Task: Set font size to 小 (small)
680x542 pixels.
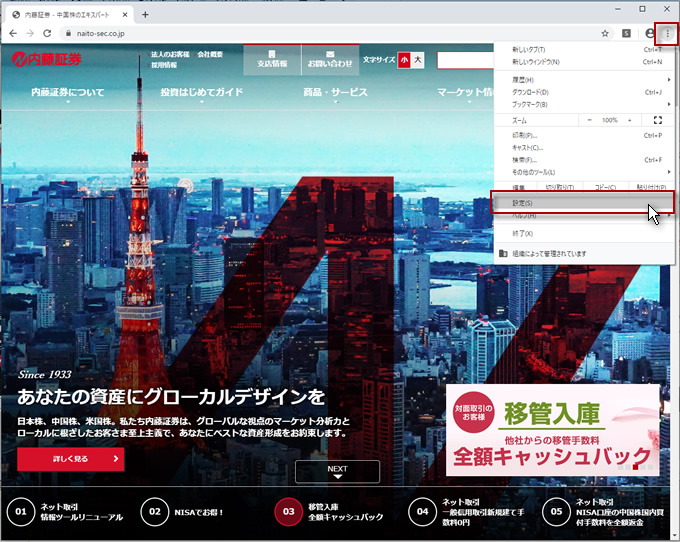Action: pos(404,60)
